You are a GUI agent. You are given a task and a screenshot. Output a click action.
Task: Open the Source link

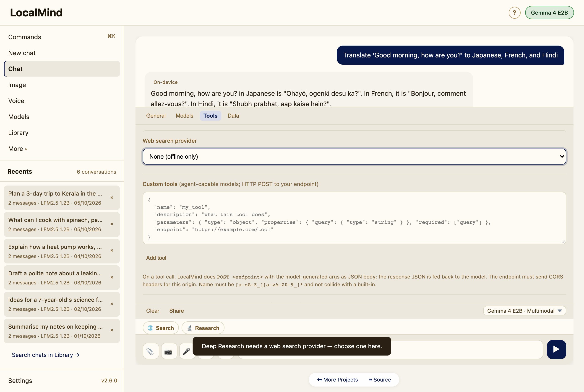click(x=380, y=380)
